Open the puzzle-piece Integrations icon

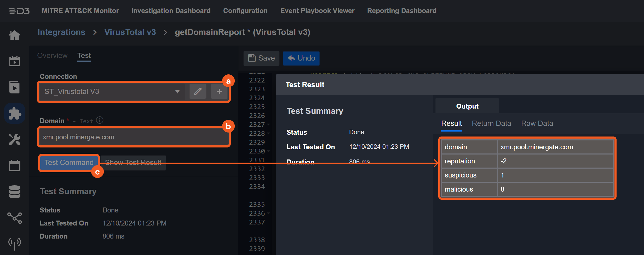[15, 114]
